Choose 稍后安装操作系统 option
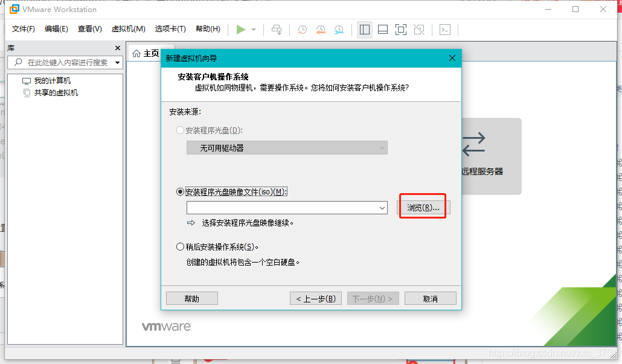The image size is (622, 364). 181,246
